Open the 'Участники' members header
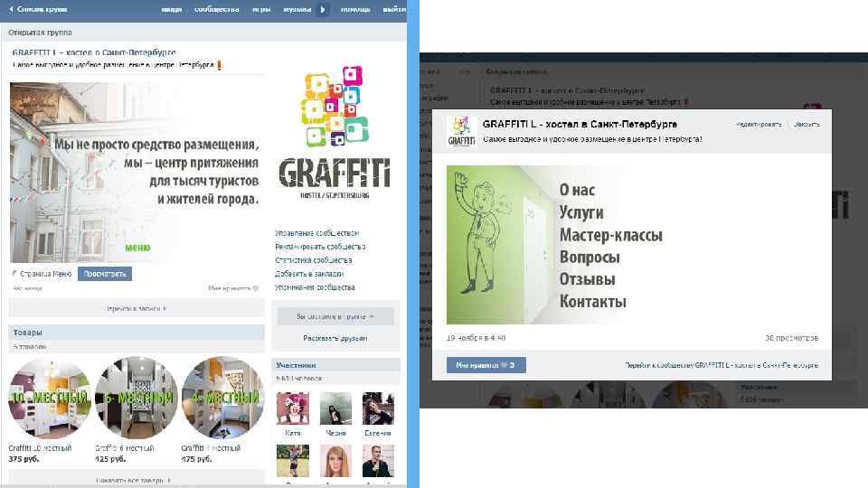This screenshot has height=488, width=868. pyautogui.click(x=335, y=365)
